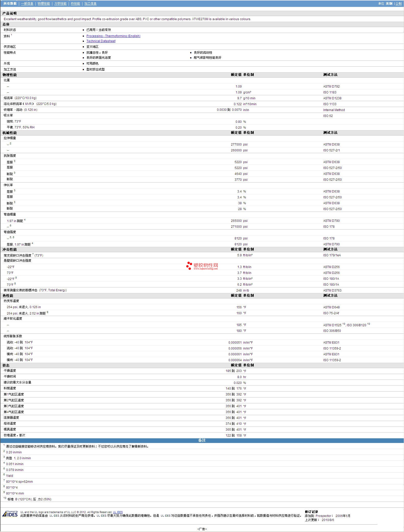Open the Technical Datasheet link

(x=101, y=41)
